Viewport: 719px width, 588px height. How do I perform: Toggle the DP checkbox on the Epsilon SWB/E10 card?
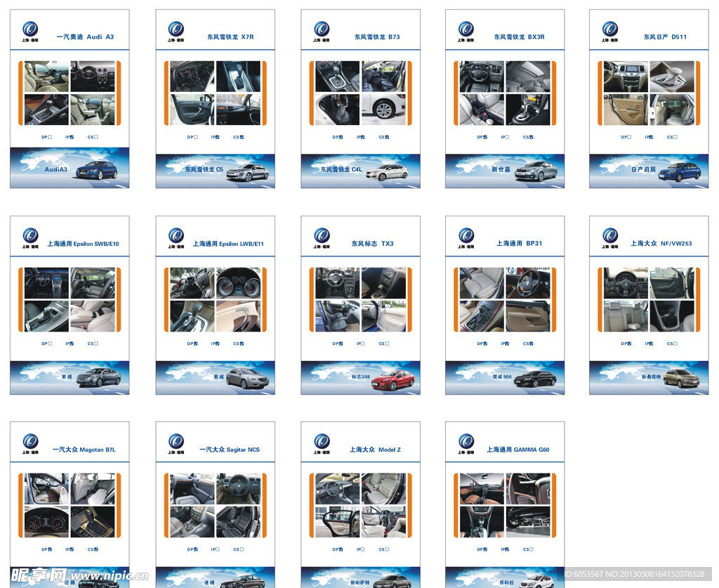[50, 344]
